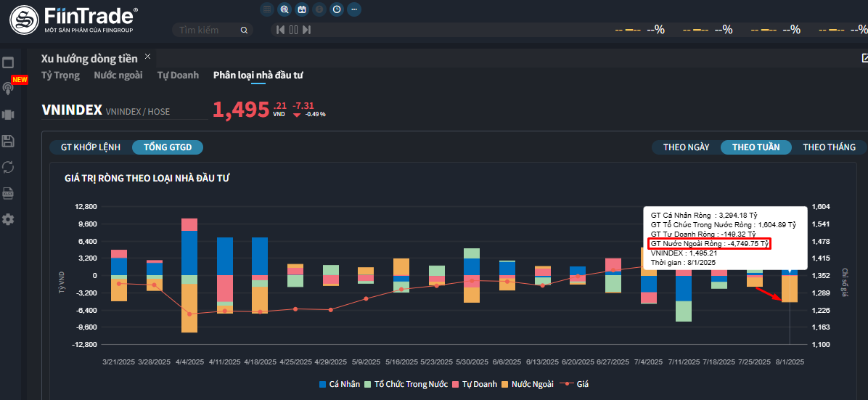Open the carousel slides sidebar icon

point(8,115)
